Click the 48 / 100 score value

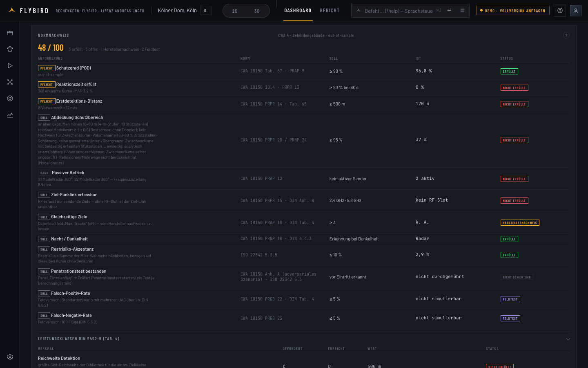tap(51, 48)
